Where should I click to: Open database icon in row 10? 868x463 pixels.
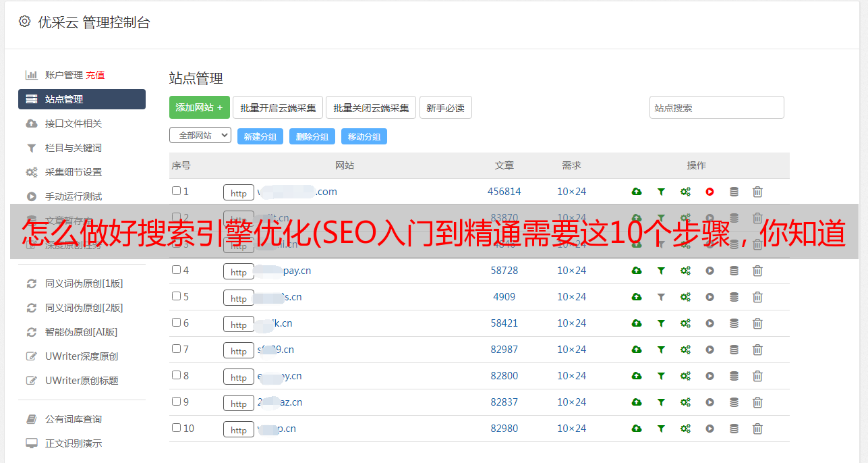(734, 429)
